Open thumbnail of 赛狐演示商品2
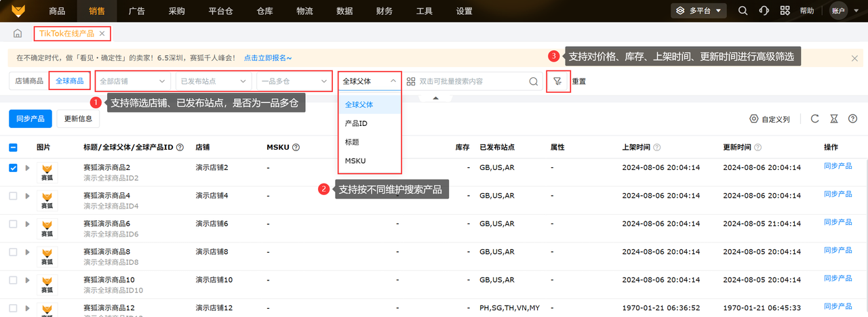This screenshot has height=317, width=868. point(47,172)
